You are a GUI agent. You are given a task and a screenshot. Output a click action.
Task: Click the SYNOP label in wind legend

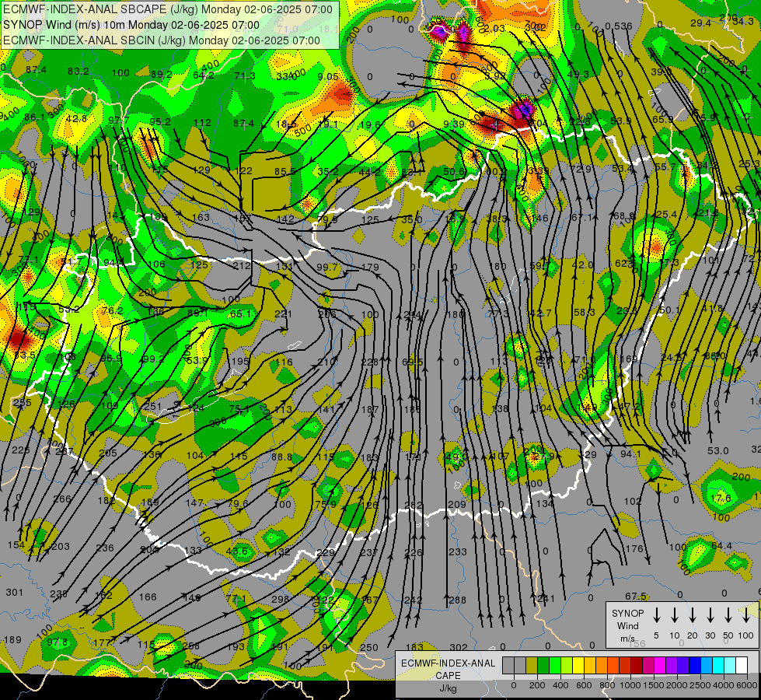click(627, 613)
